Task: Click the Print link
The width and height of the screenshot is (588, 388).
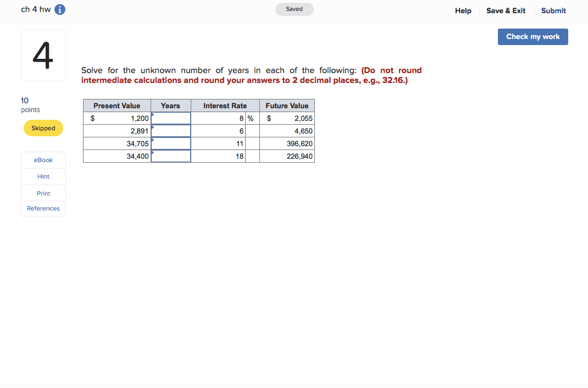Action: (x=43, y=193)
